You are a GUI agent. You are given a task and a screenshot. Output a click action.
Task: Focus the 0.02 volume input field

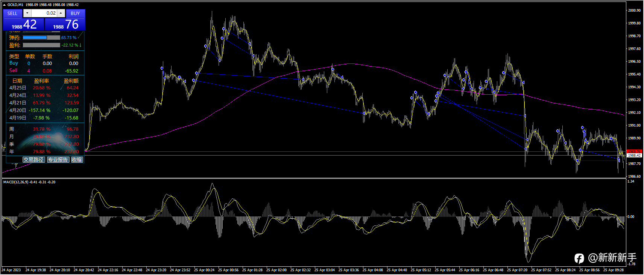[x=44, y=13]
